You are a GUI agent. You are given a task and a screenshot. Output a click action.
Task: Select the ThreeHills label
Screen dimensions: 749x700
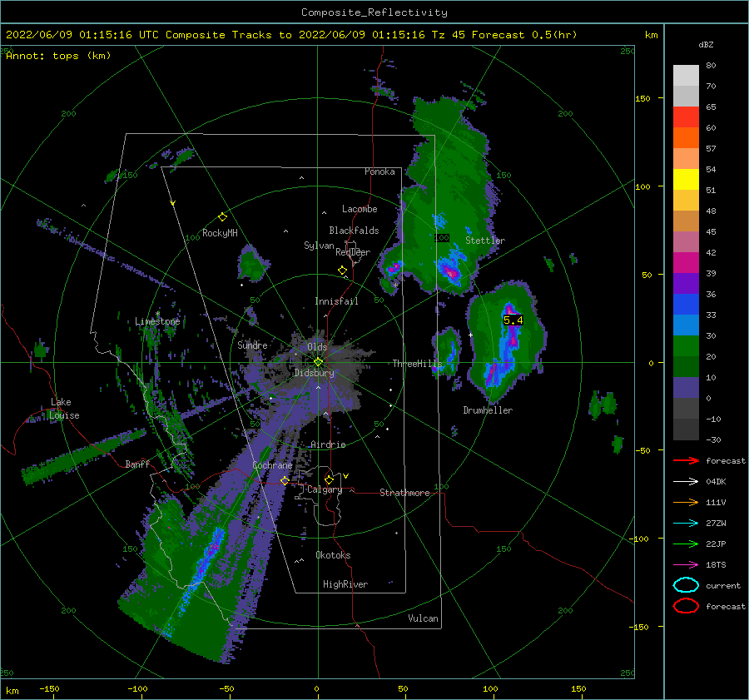(418, 364)
